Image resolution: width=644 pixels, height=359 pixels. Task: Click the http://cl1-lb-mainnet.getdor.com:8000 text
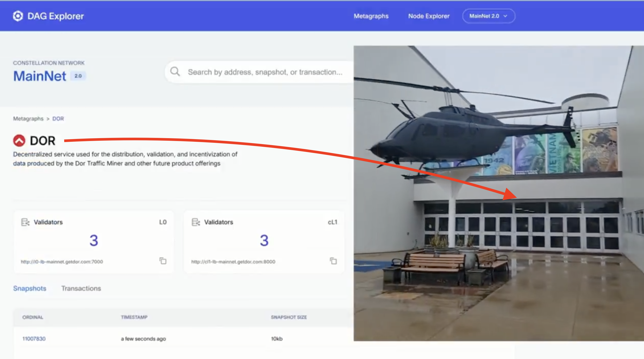[x=233, y=262]
